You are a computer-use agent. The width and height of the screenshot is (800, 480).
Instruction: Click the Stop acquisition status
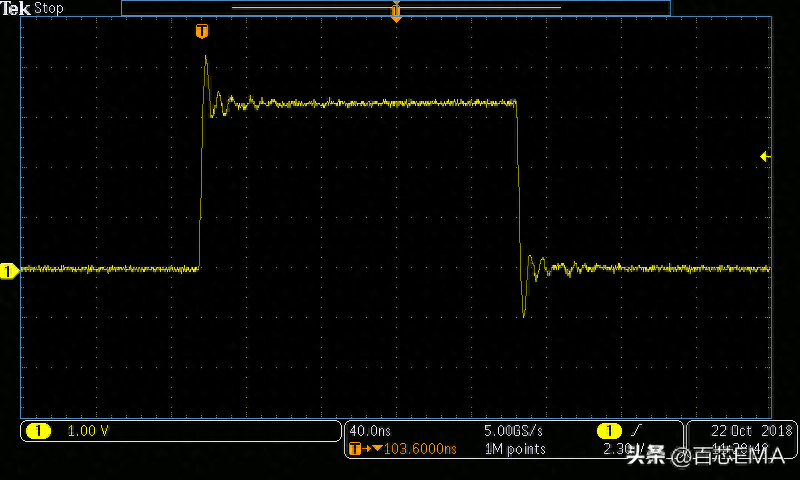(x=49, y=8)
